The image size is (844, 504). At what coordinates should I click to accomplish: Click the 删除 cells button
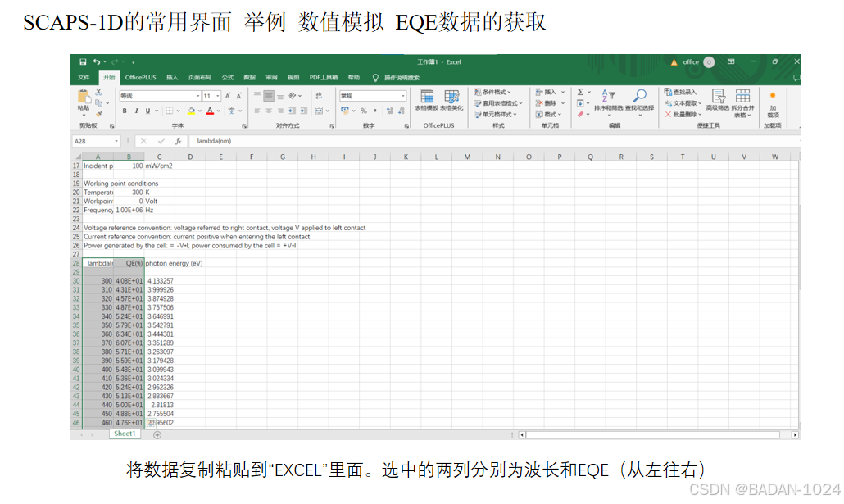click(x=550, y=102)
